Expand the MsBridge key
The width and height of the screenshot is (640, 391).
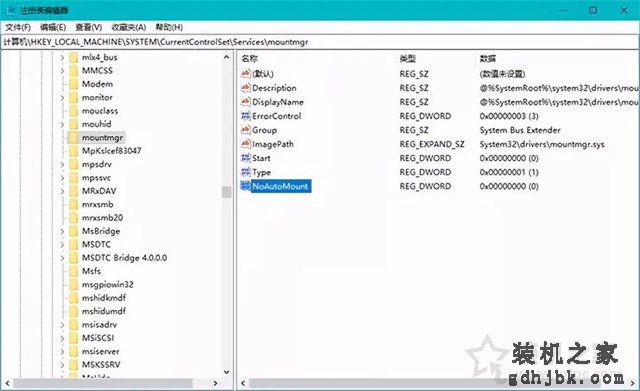point(62,231)
